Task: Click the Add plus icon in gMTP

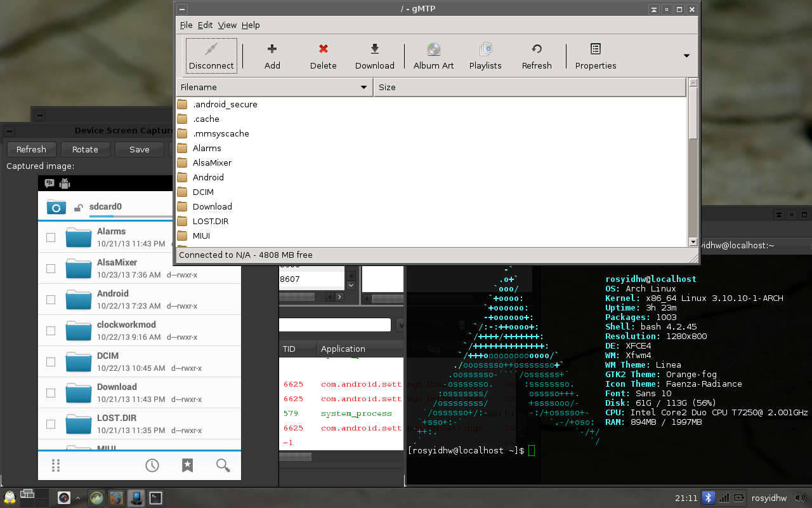Action: pos(272,49)
